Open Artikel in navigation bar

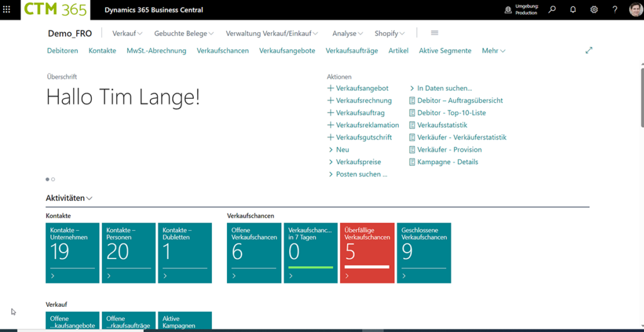398,50
